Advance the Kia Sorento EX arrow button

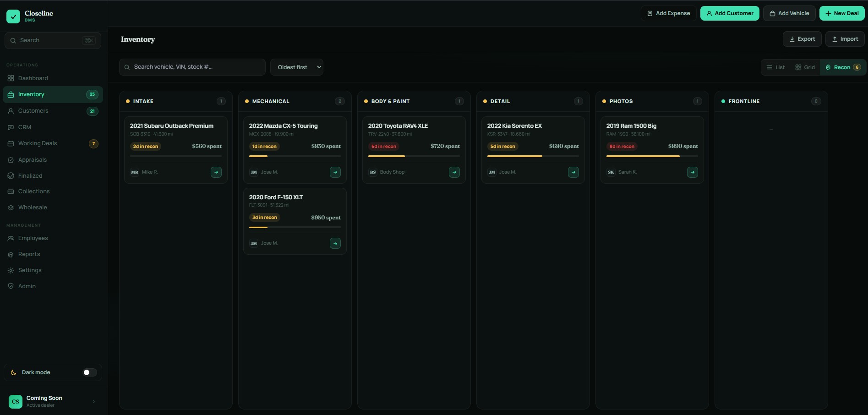coord(573,172)
